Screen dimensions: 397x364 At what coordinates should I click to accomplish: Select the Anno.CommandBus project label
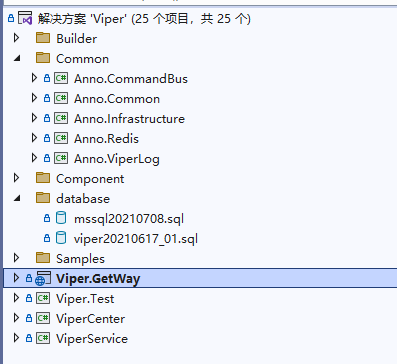tap(131, 79)
